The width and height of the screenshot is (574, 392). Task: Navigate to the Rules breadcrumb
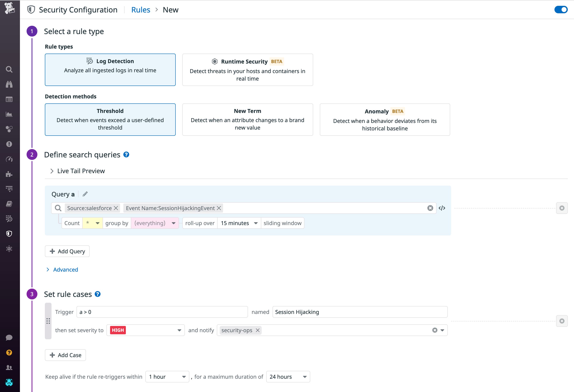pyautogui.click(x=141, y=10)
